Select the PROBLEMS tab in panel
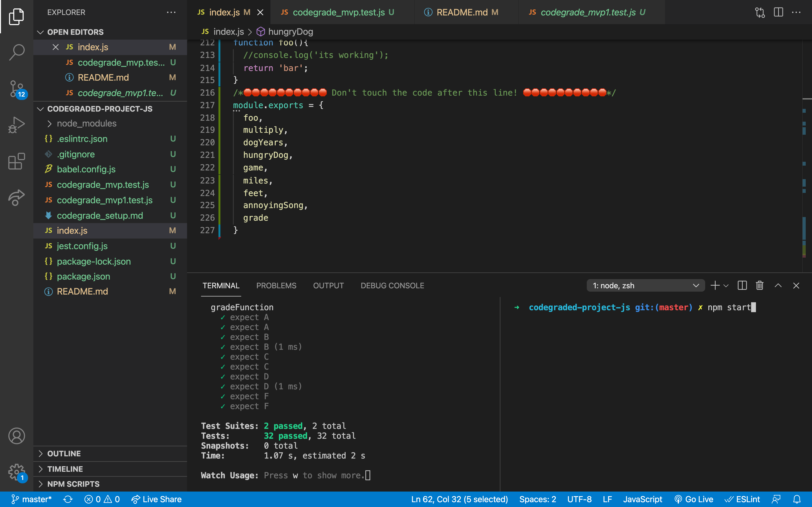 276,285
